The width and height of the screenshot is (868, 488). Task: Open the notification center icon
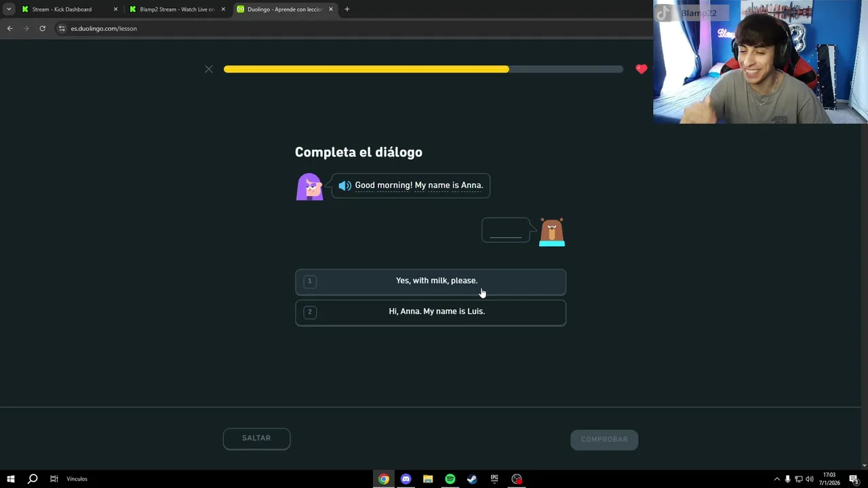[854, 479]
